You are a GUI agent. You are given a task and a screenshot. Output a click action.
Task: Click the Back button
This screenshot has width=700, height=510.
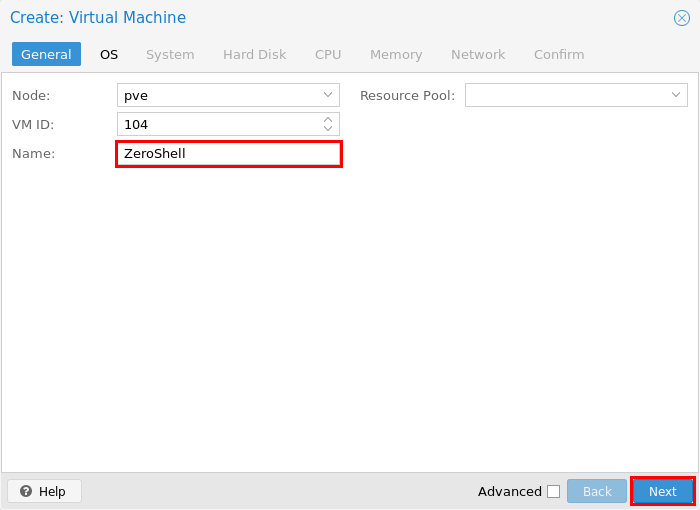pyautogui.click(x=597, y=491)
